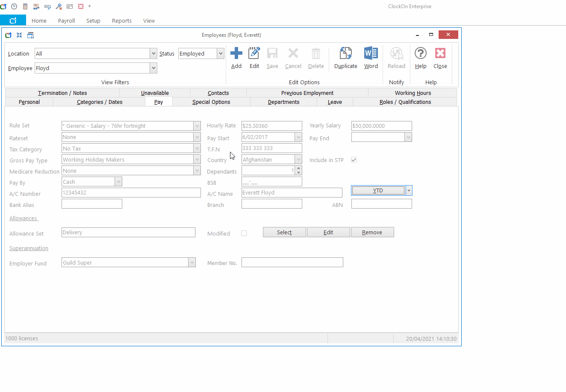Open the Reports ribbon tab
This screenshot has height=392, width=566.
[122, 21]
